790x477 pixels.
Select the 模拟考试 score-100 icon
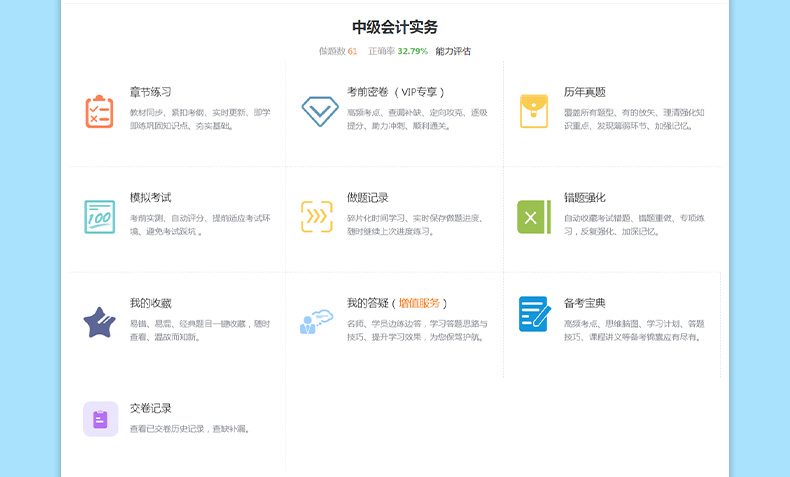[100, 217]
